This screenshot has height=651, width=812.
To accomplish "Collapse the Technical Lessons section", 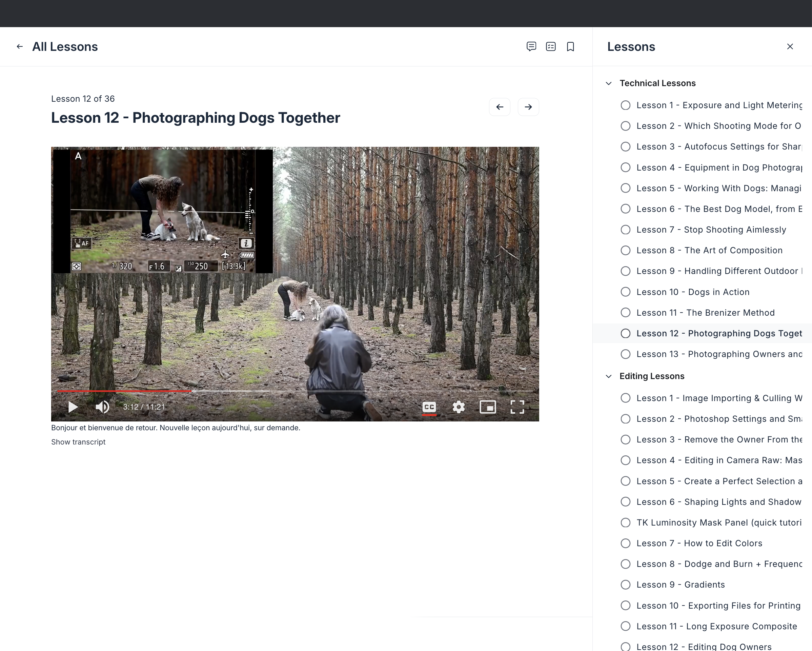I will [x=609, y=83].
